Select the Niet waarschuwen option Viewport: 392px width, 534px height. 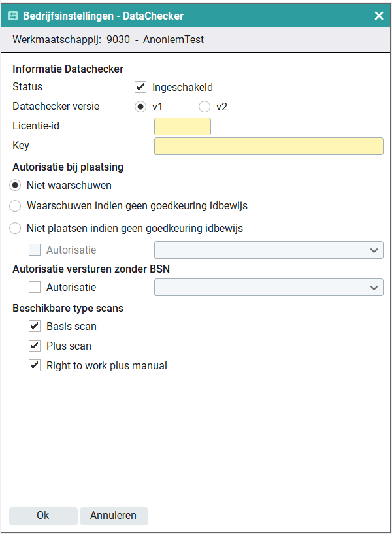16,186
